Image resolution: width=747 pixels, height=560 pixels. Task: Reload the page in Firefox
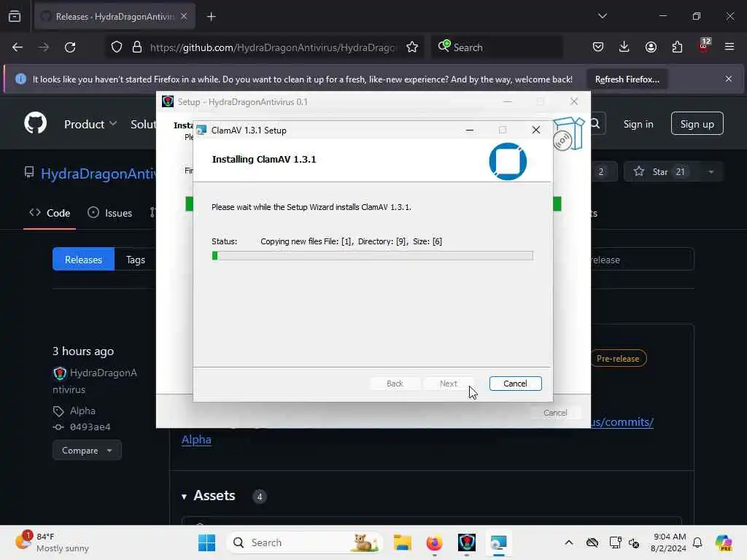[x=70, y=47]
